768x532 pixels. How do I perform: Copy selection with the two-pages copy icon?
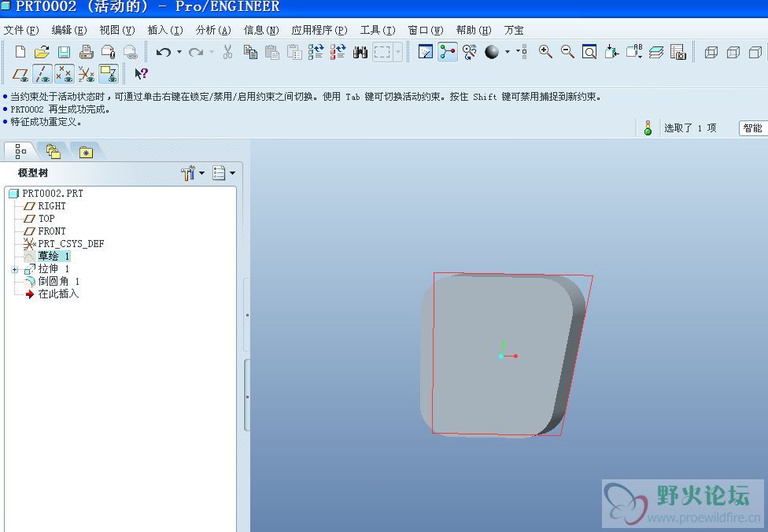[x=250, y=51]
